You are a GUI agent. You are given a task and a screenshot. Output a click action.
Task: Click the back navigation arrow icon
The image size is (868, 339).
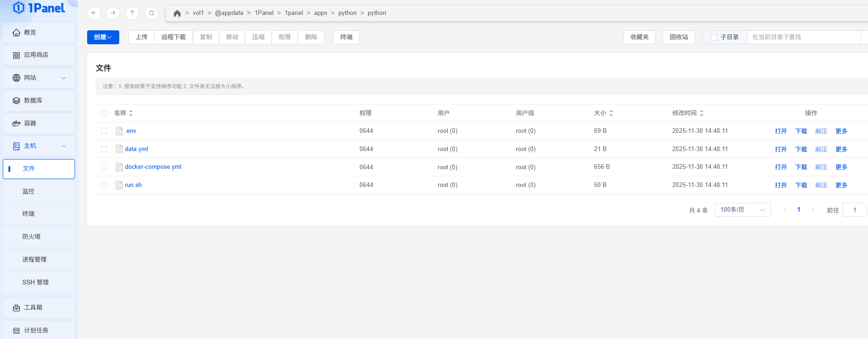tap(94, 13)
